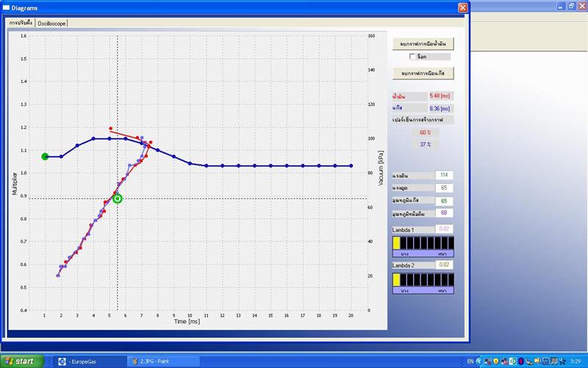Click the green ring marker on the red curve
Screen dimensions: 588x368
tap(118, 199)
